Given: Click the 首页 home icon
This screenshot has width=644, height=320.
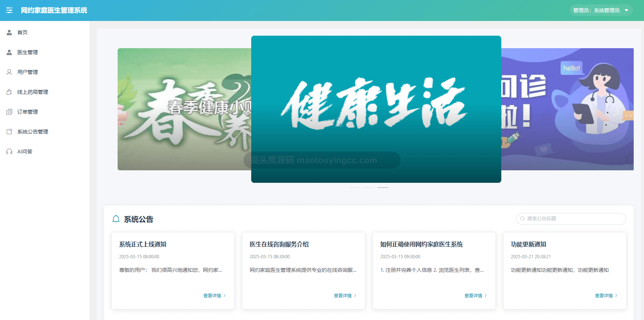Looking at the screenshot, I should pos(9,32).
